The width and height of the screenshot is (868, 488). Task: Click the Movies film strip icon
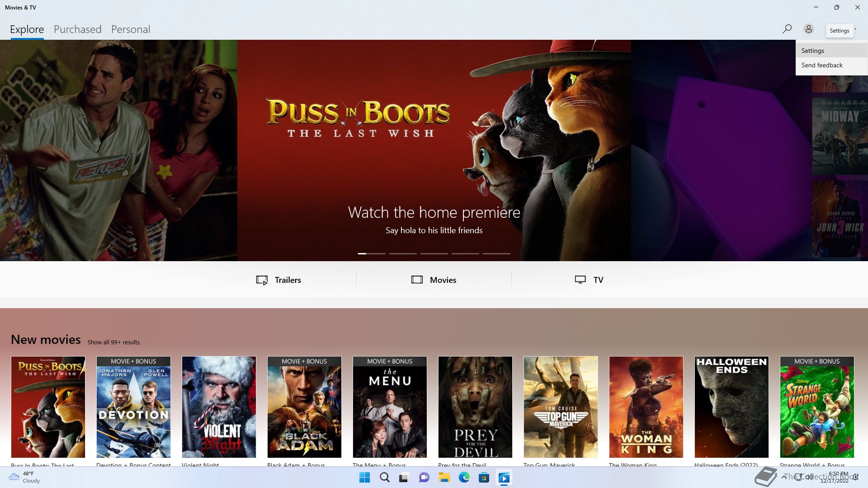pos(417,280)
